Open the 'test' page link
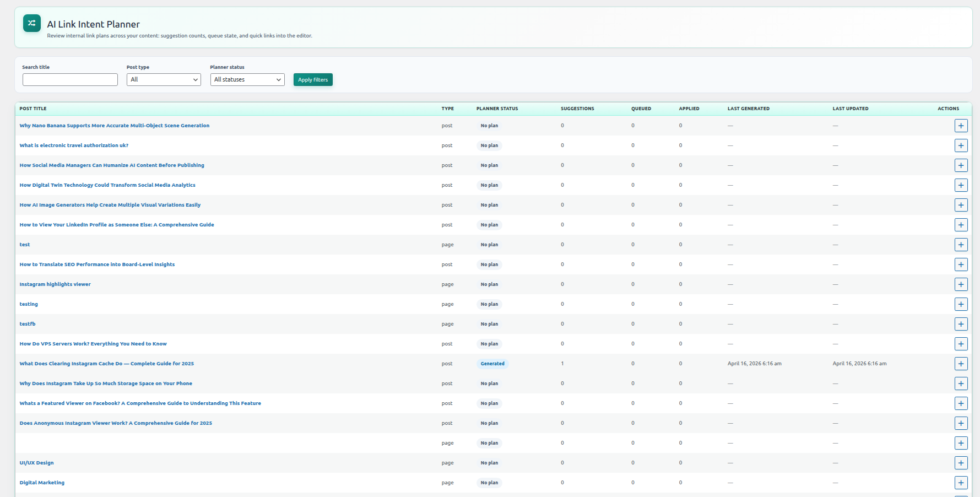This screenshot has height=497, width=980. click(25, 245)
